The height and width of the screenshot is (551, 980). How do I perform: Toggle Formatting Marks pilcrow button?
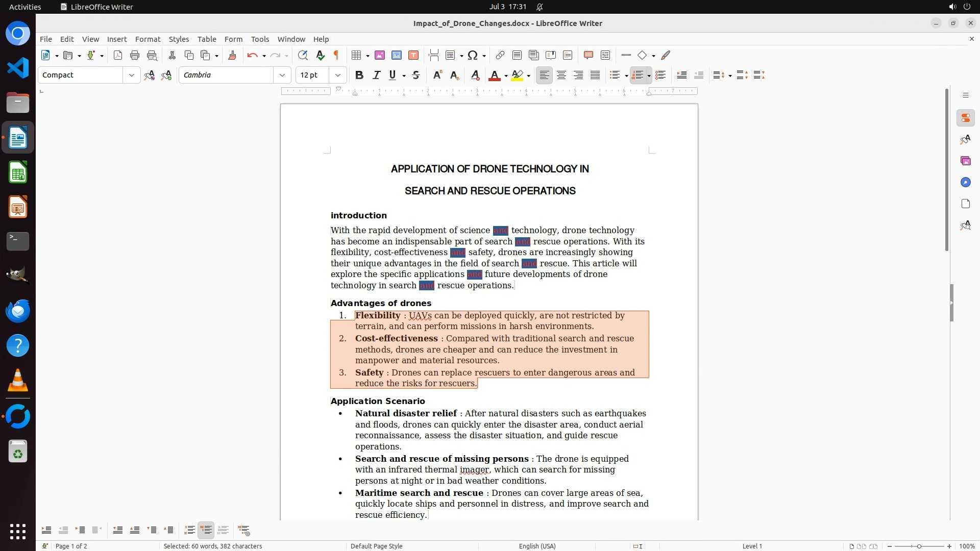(336, 55)
